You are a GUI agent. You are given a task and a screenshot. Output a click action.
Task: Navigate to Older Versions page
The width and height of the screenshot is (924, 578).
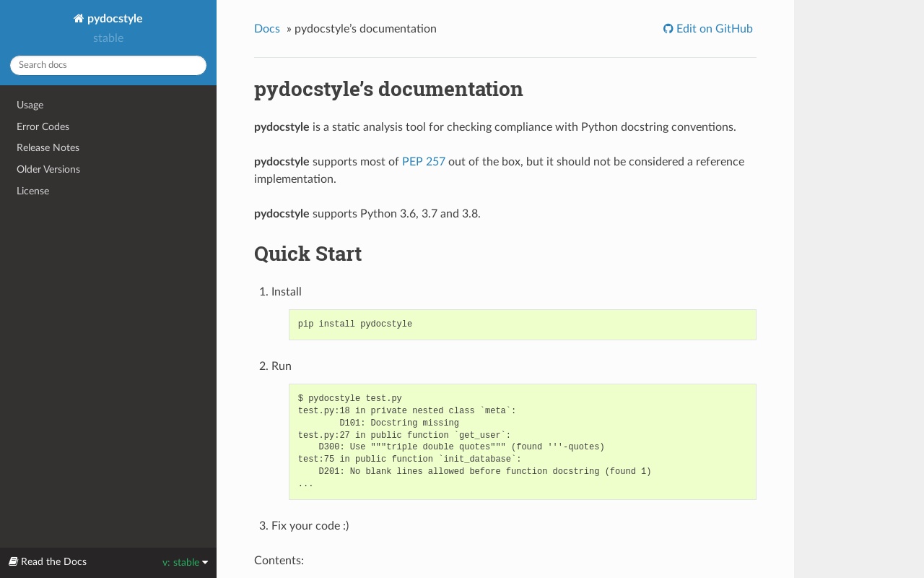(x=48, y=170)
